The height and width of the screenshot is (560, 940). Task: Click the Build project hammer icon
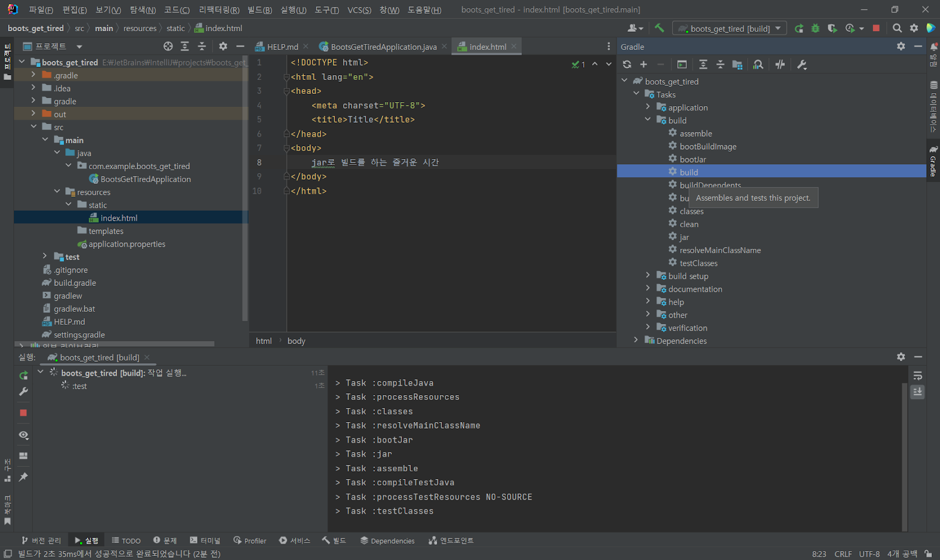tap(659, 28)
